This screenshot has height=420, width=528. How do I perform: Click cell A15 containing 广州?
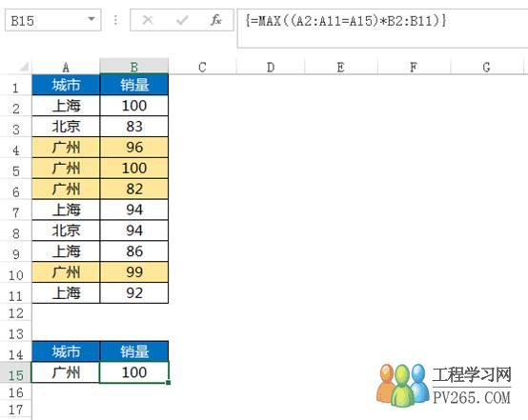coord(66,372)
